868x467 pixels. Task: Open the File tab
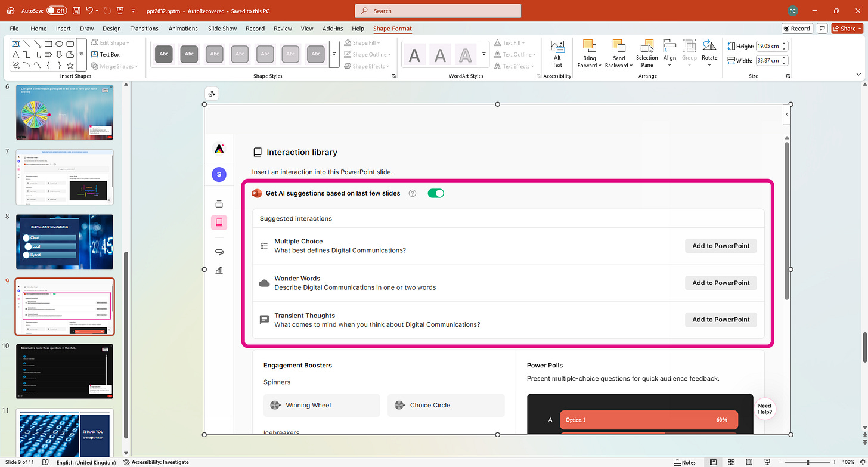tap(14, 29)
